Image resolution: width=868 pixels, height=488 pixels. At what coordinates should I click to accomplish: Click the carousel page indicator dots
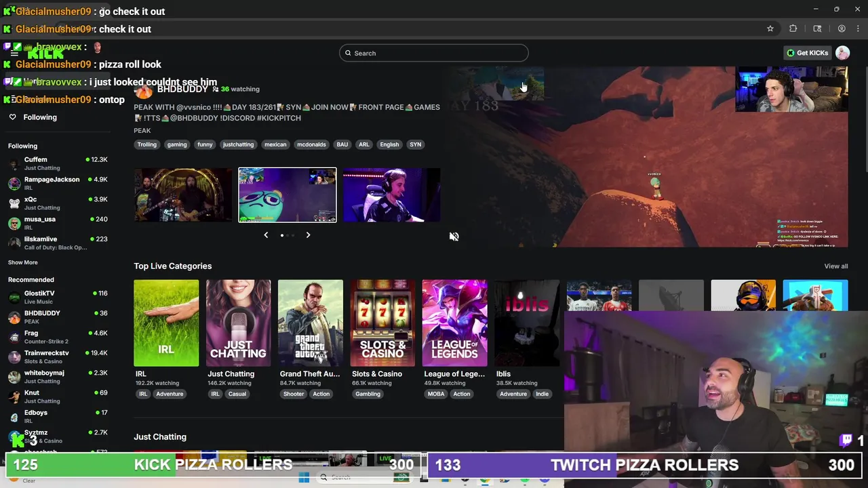(x=287, y=235)
